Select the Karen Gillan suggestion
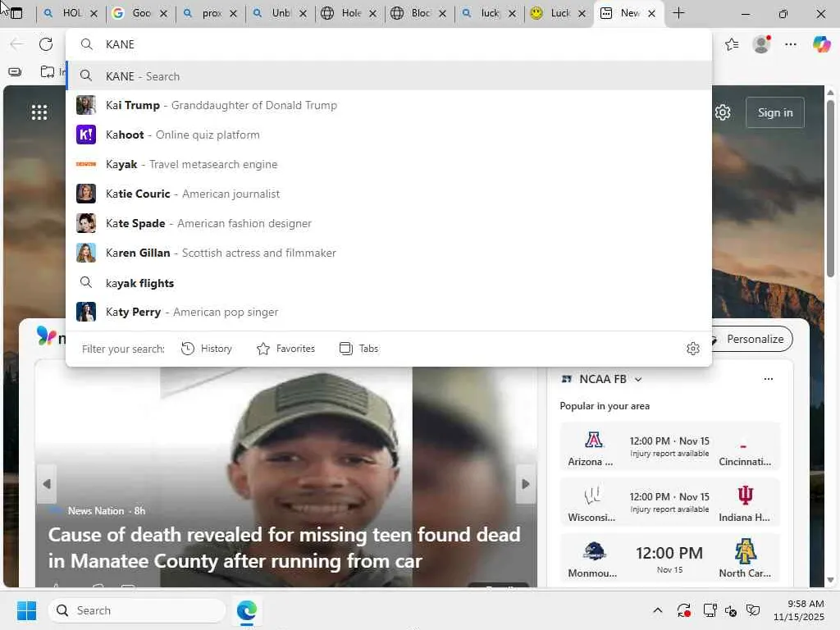Viewport: 840px width, 630px height. (389, 253)
